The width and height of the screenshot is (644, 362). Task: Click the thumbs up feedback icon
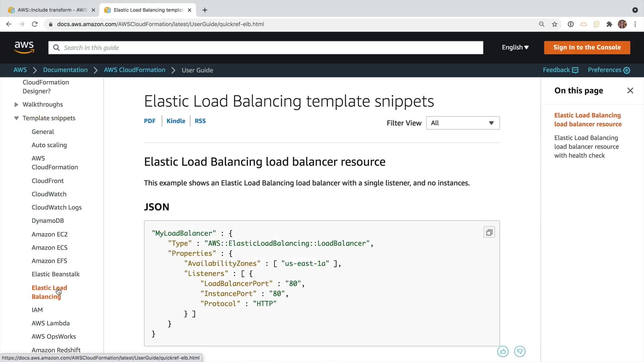[502, 351]
